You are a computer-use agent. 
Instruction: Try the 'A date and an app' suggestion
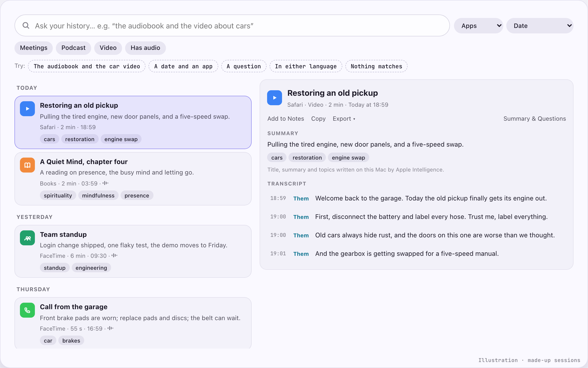click(x=183, y=66)
